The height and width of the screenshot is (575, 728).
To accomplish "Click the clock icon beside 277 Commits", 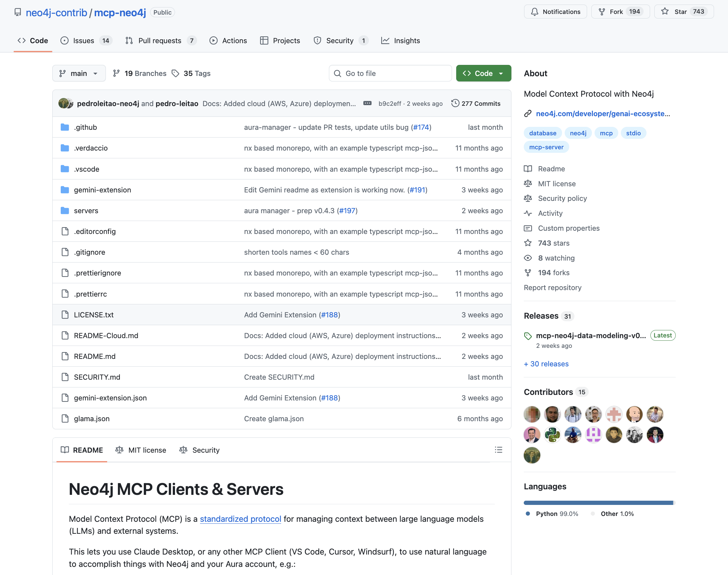I will pos(455,104).
